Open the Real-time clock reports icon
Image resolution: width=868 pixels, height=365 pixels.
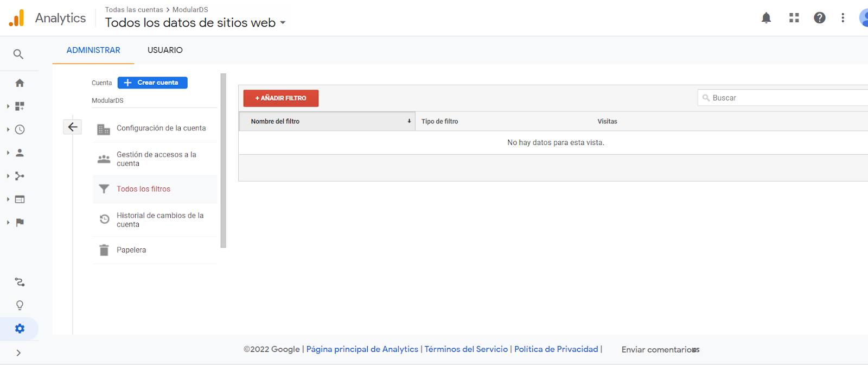(20, 130)
